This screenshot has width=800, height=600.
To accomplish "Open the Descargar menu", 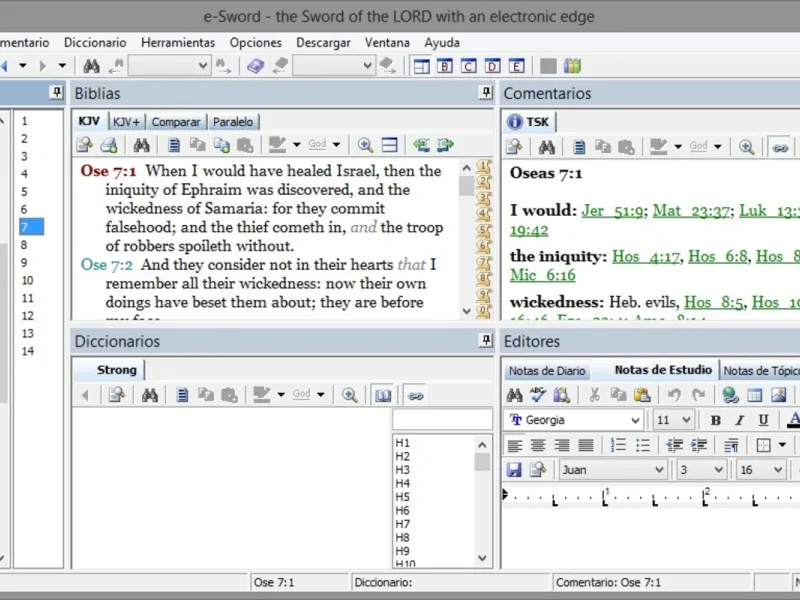I will click(323, 43).
